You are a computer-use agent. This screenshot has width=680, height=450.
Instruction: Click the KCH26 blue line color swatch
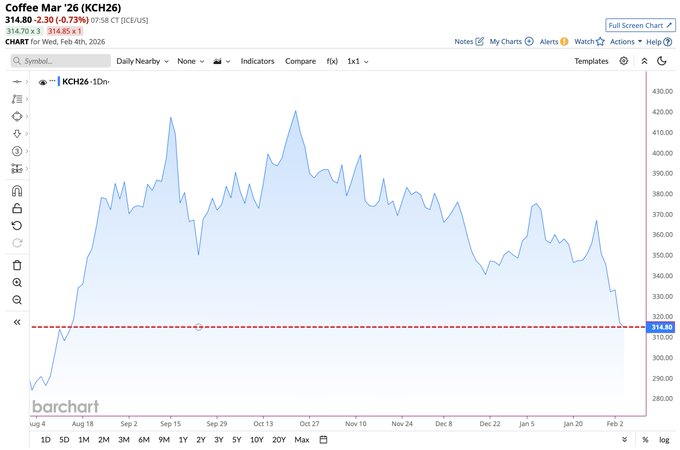(x=58, y=82)
